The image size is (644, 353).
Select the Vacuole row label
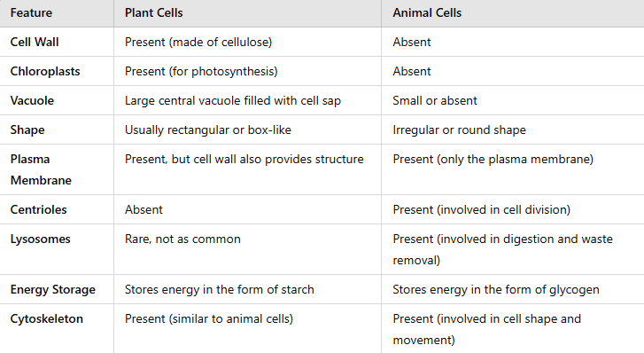(x=32, y=100)
